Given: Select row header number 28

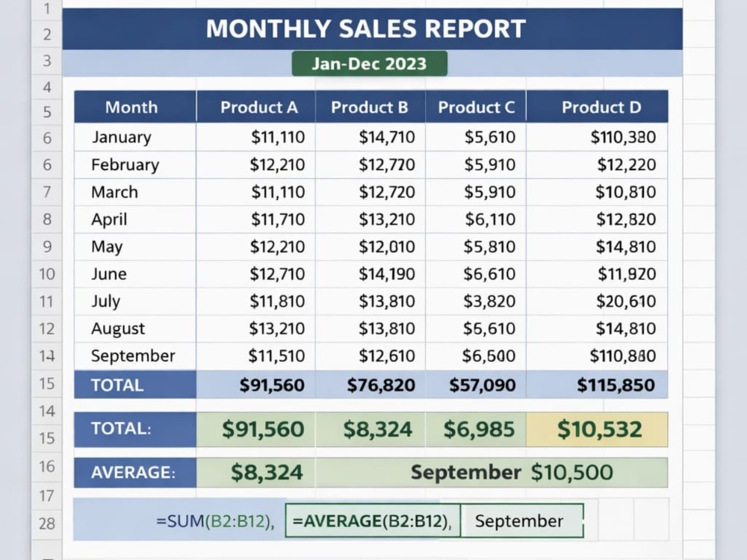Looking at the screenshot, I should [x=46, y=523].
